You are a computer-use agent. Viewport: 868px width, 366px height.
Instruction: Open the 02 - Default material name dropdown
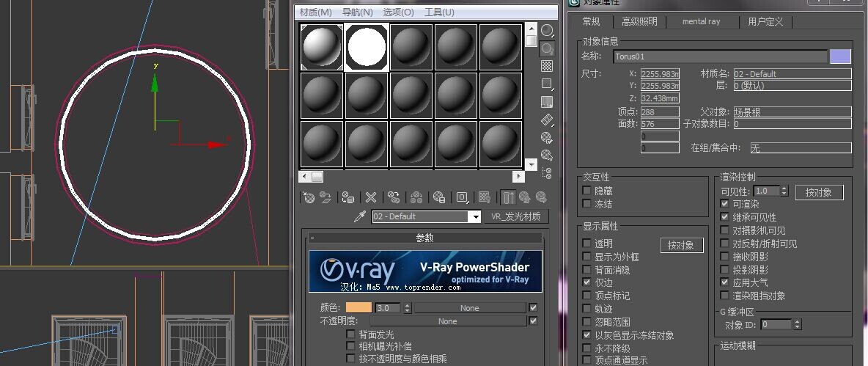pyautogui.click(x=476, y=216)
